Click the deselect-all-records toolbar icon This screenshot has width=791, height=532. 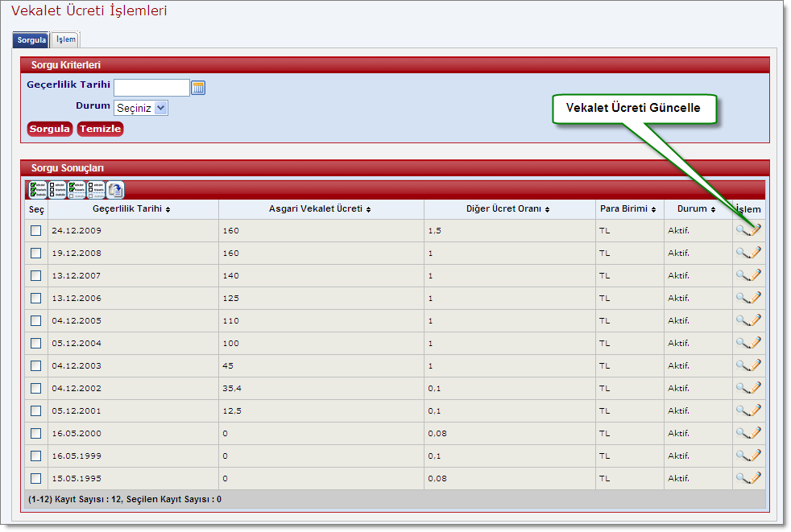tap(57, 190)
